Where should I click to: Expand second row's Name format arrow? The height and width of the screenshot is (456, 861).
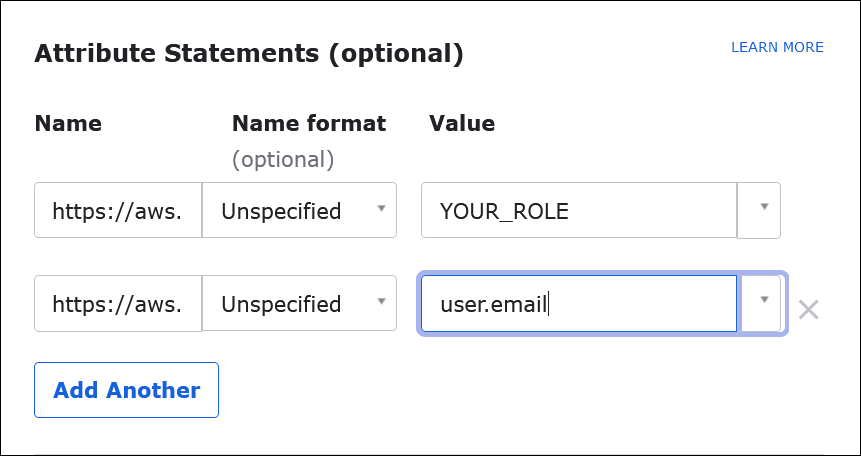[381, 302]
